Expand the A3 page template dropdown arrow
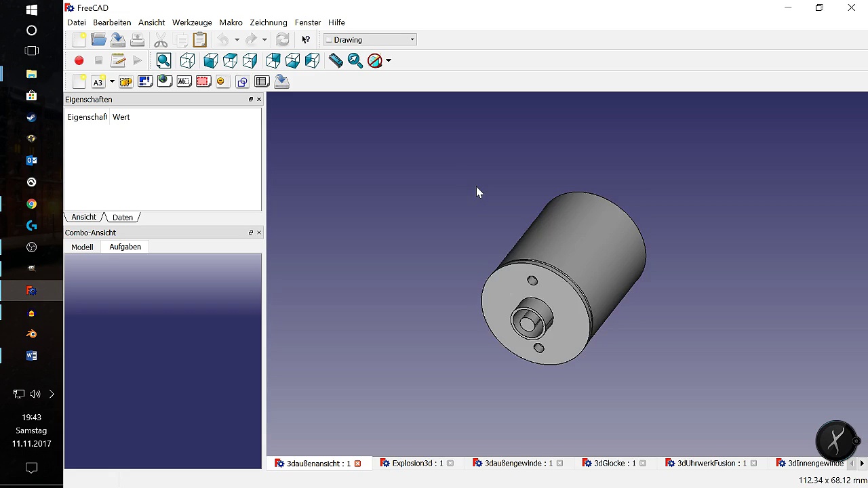Screen dimensions: 868x488 pyautogui.click(x=112, y=82)
